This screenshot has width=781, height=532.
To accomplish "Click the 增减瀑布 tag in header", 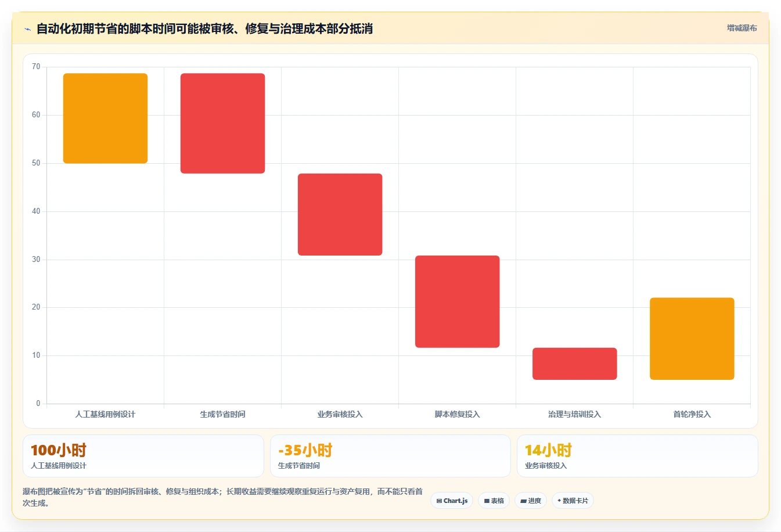I will coord(742,28).
